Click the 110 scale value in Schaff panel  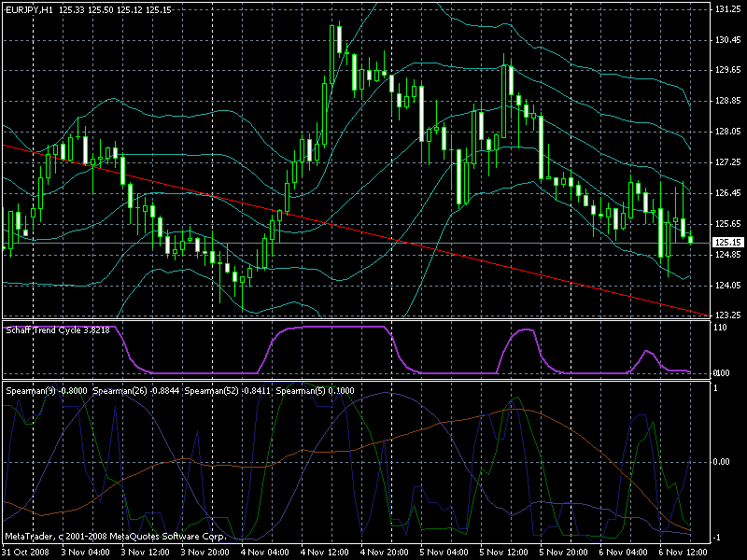[x=721, y=328]
